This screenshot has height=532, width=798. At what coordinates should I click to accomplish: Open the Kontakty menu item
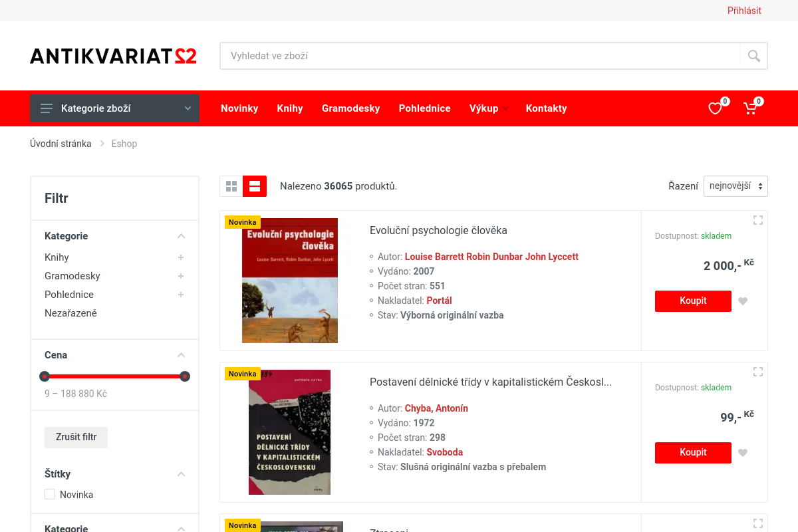pyautogui.click(x=547, y=108)
